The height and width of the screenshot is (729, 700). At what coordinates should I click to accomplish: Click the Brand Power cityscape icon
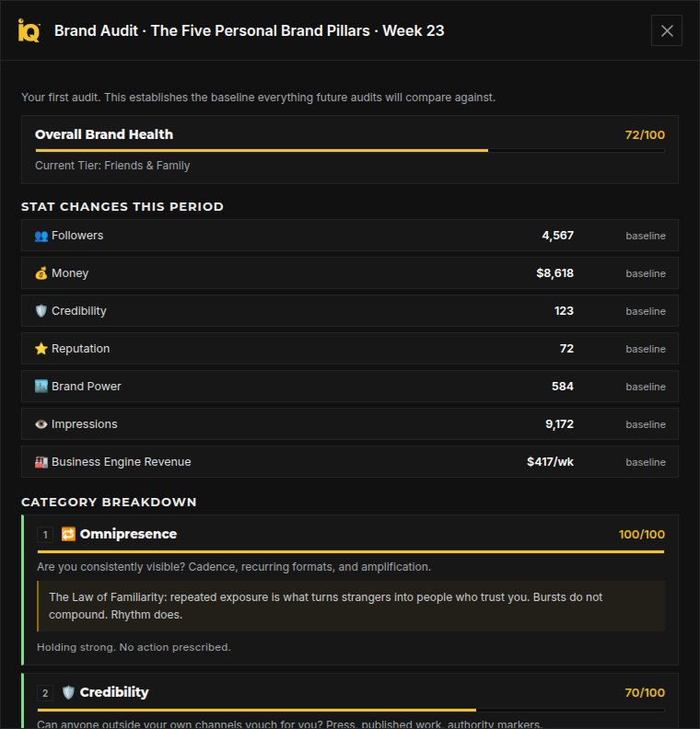coord(41,387)
